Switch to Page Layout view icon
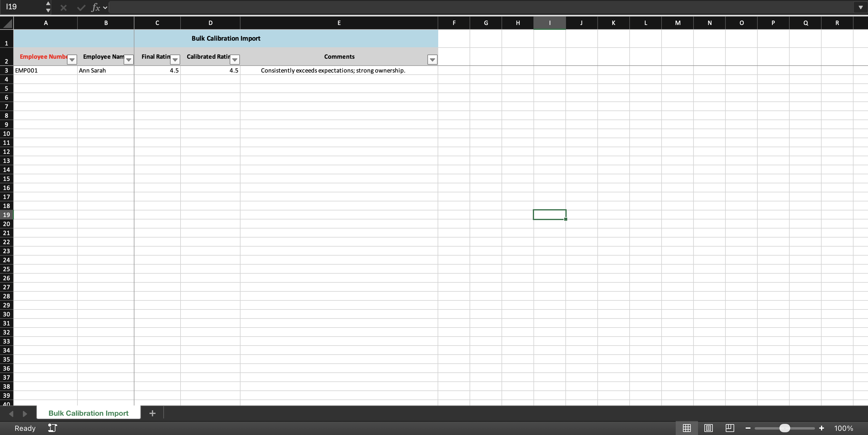Viewport: 868px width, 435px height. [x=708, y=428]
